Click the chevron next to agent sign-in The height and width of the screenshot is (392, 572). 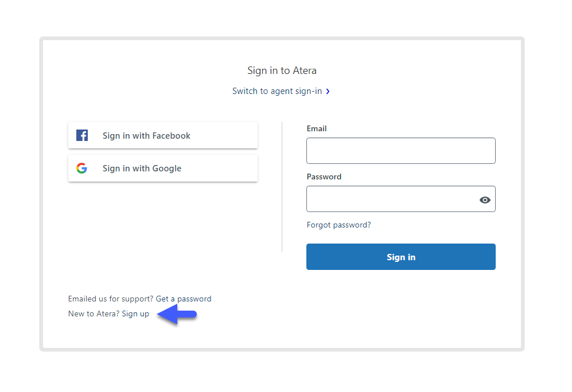click(x=328, y=92)
